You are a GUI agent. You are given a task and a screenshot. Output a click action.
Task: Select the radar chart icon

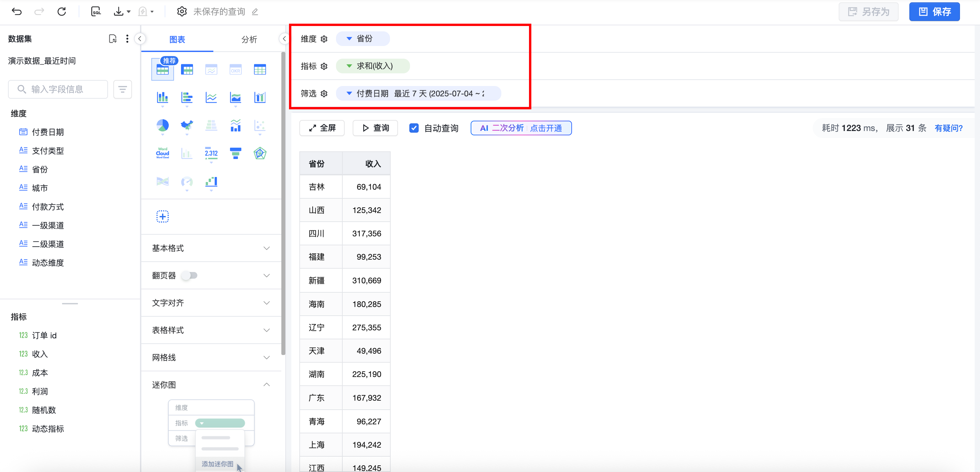click(x=260, y=153)
